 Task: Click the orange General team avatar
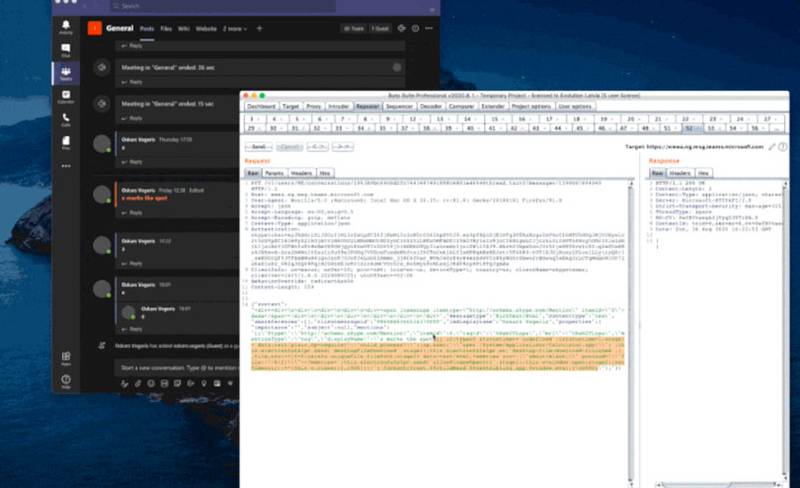[x=95, y=28]
